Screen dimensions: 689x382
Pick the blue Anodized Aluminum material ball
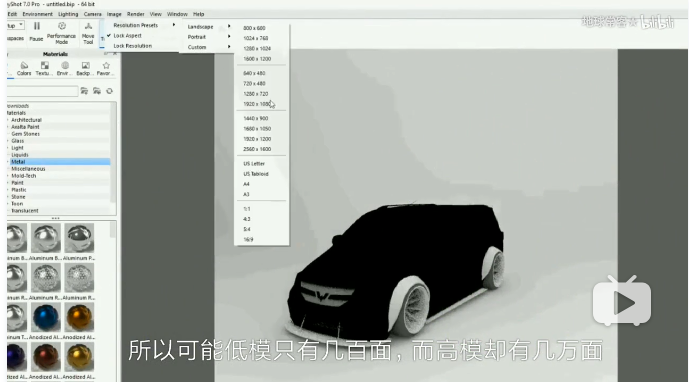click(46, 317)
